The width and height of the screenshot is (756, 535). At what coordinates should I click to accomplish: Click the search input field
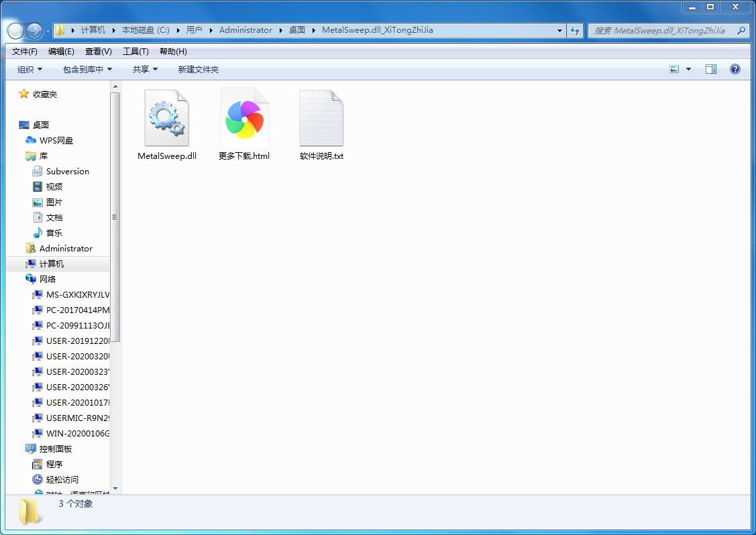point(662,30)
